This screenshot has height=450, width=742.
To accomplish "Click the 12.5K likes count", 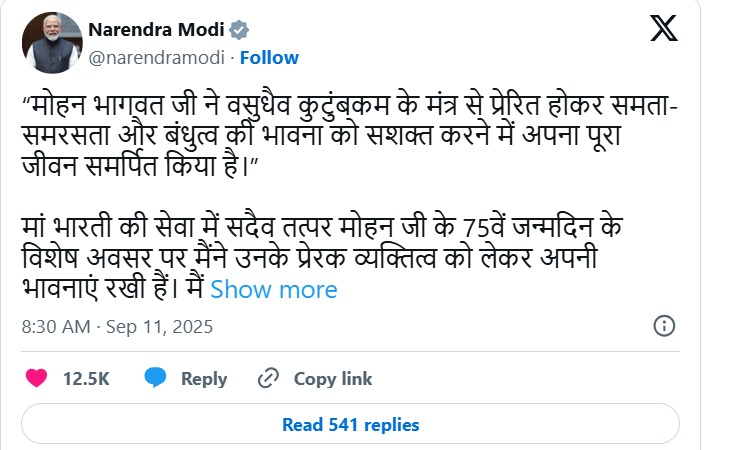I will pos(86,379).
